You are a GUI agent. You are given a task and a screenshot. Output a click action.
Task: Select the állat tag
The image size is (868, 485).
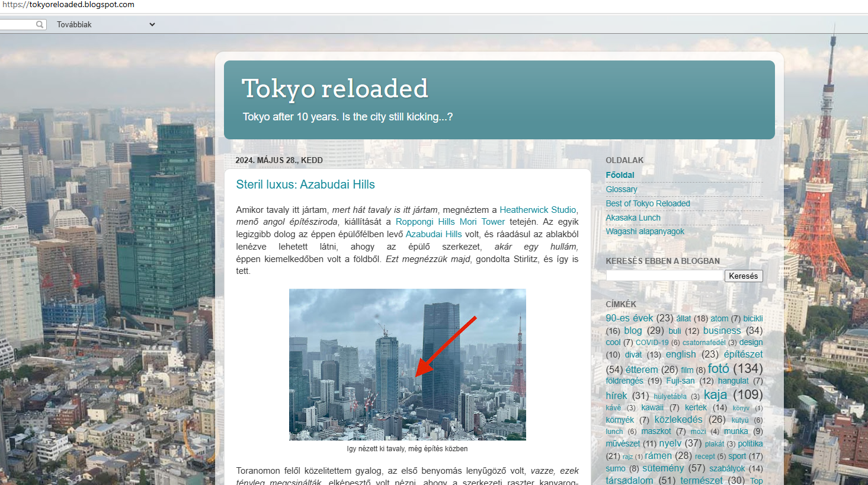pyautogui.click(x=684, y=319)
